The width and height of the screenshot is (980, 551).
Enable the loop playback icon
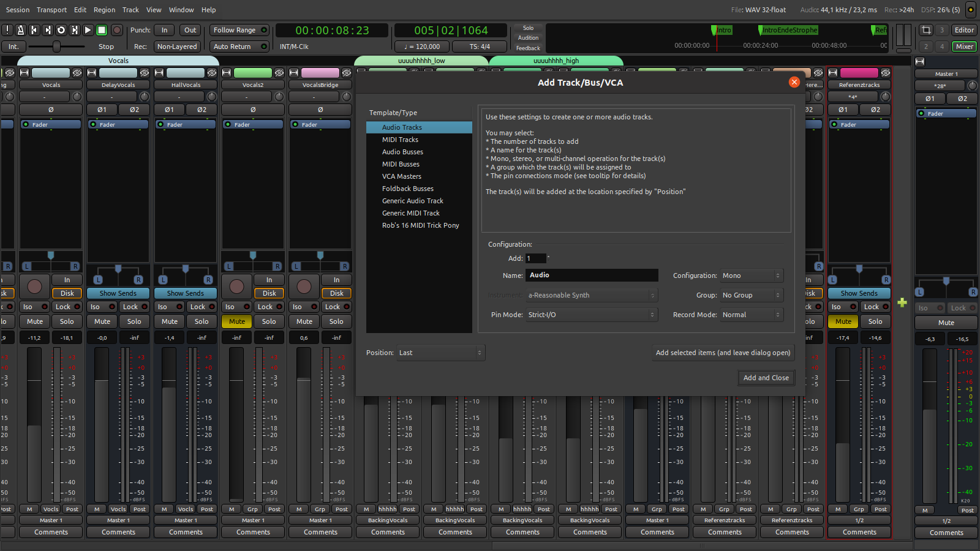(x=61, y=30)
